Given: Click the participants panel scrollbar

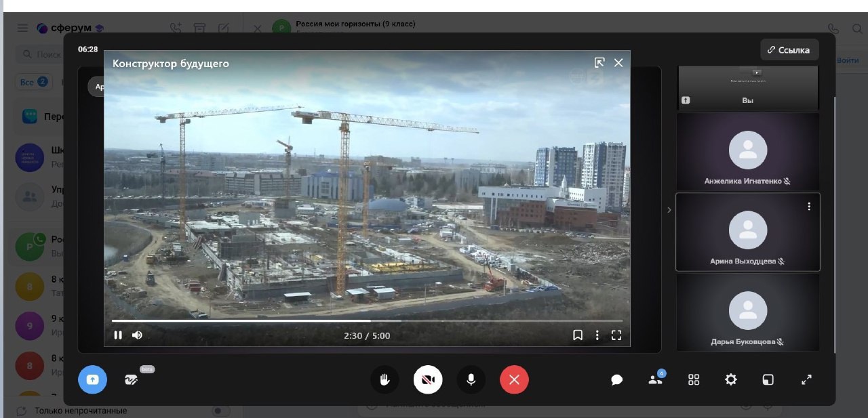Looking at the screenshot, I should coord(835,224).
